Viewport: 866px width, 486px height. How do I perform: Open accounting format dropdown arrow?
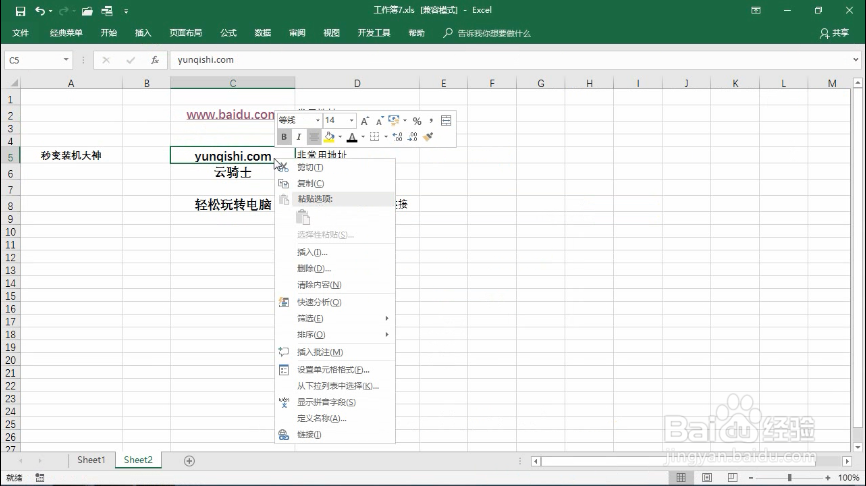pos(405,120)
